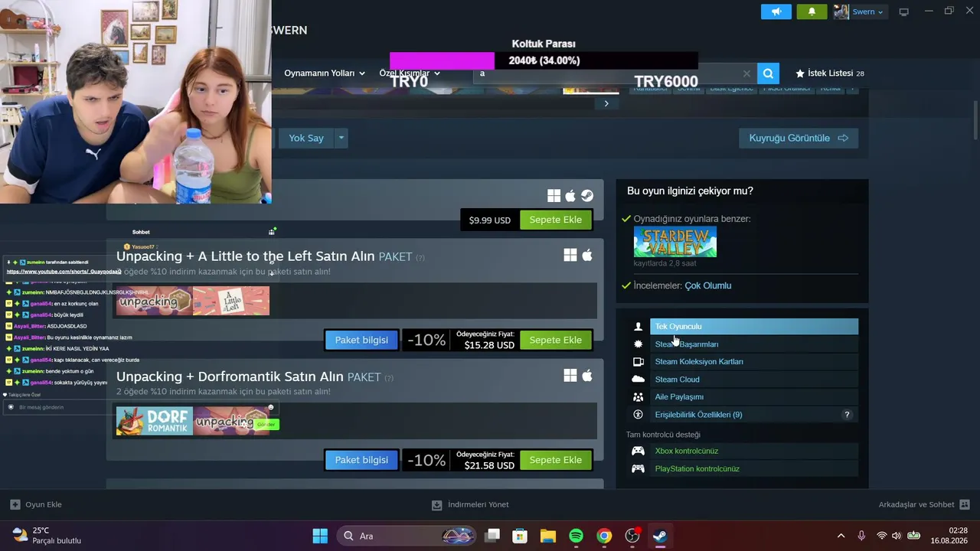Advance the tag carousel with right arrow
Image resolution: width=980 pixels, height=551 pixels.
[606, 103]
